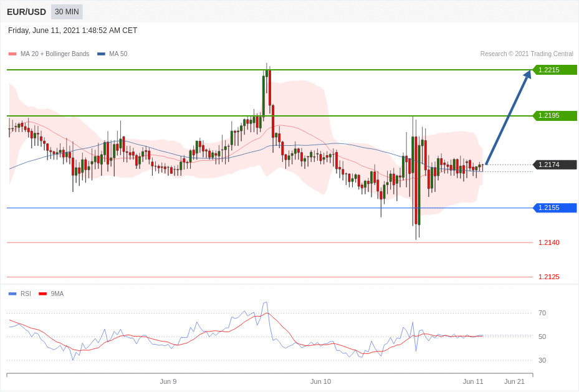Click the Jun 21 date axis label
The width and height of the screenshot is (579, 392).
coord(514,381)
